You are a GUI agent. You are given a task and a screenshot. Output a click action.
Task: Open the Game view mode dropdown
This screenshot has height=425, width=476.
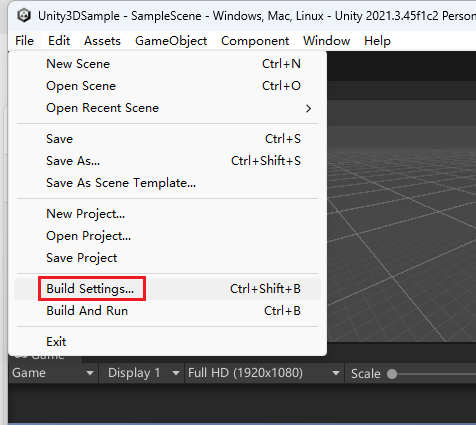[x=53, y=373]
